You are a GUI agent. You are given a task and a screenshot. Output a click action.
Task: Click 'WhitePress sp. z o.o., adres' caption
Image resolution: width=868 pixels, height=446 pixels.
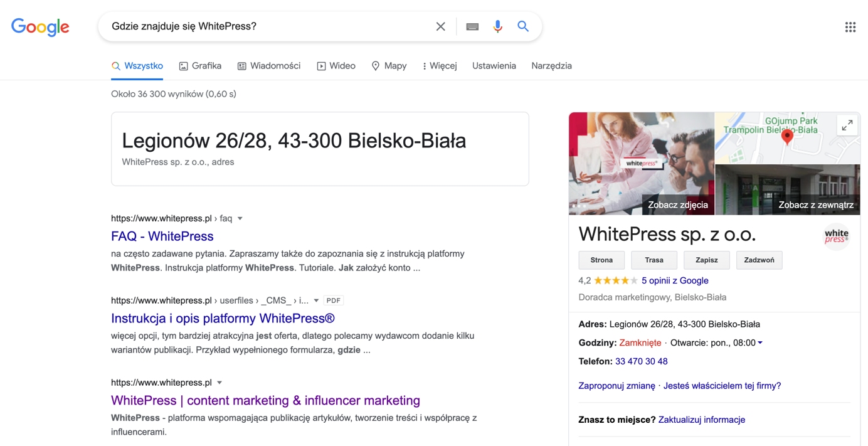point(178,162)
